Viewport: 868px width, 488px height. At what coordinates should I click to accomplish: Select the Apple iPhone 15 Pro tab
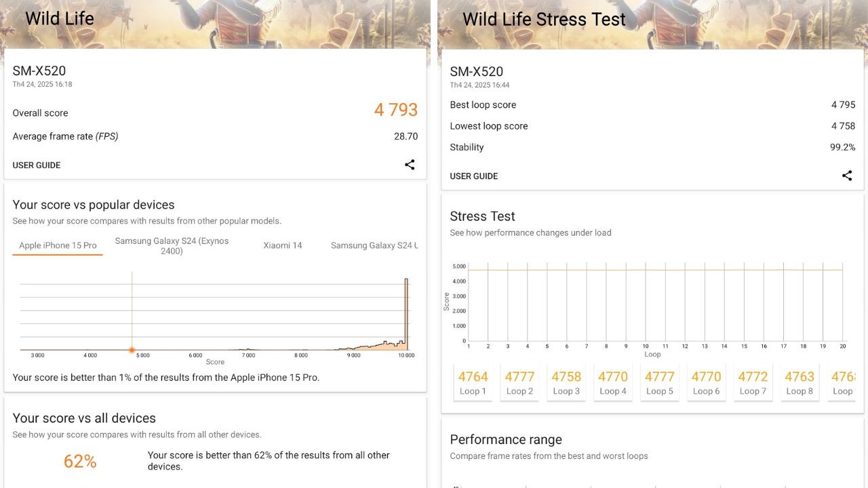[x=58, y=245]
